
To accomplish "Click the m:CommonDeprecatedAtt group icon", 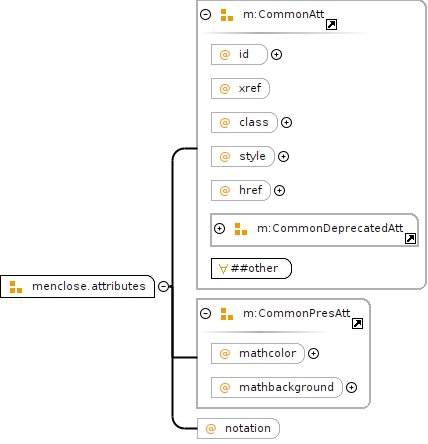I will pos(241,229).
